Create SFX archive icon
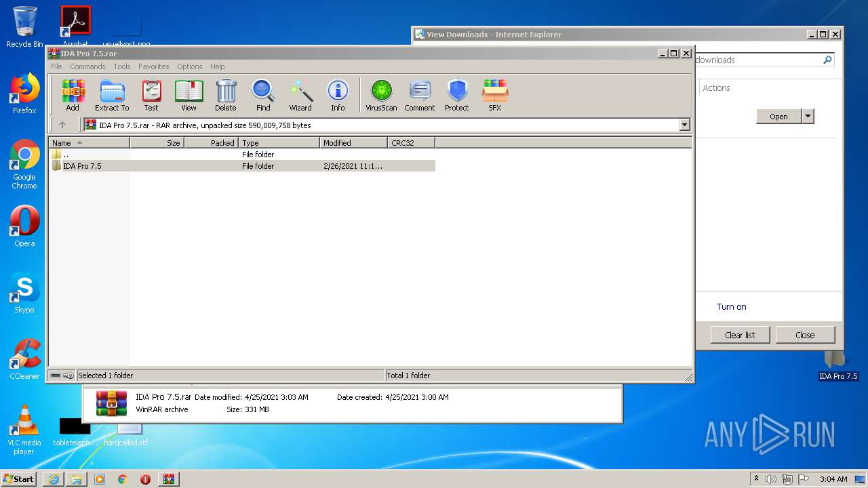The height and width of the screenshot is (488, 868). tap(495, 95)
